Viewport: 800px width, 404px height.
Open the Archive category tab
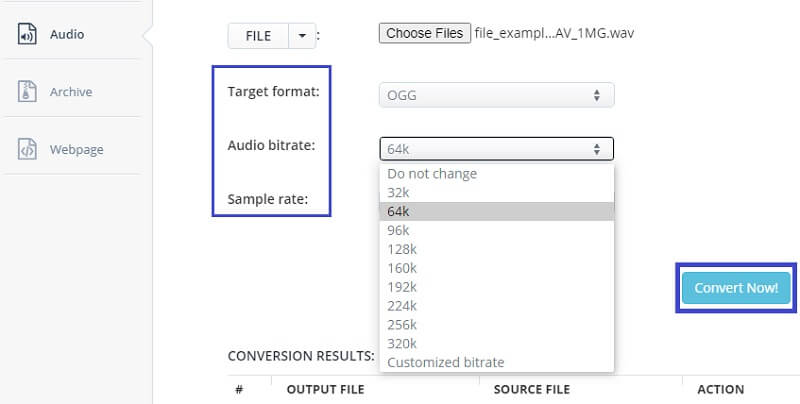click(70, 92)
